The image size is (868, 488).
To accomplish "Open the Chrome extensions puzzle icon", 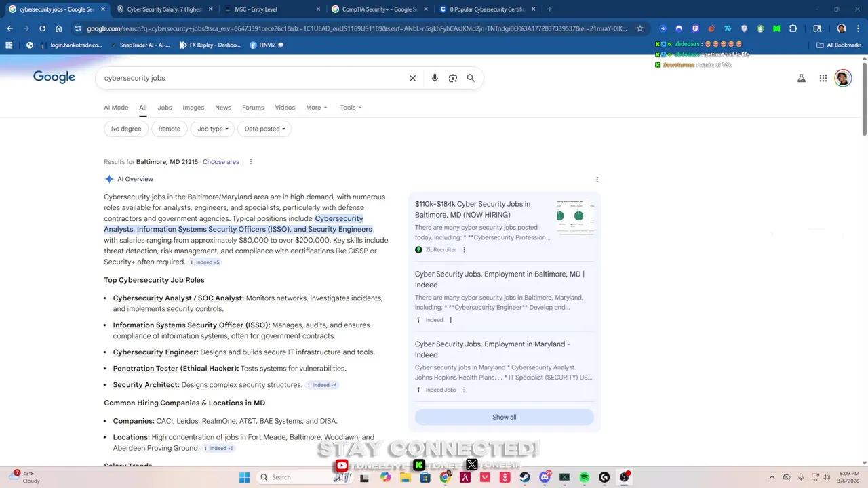I will pyautogui.click(x=793, y=28).
